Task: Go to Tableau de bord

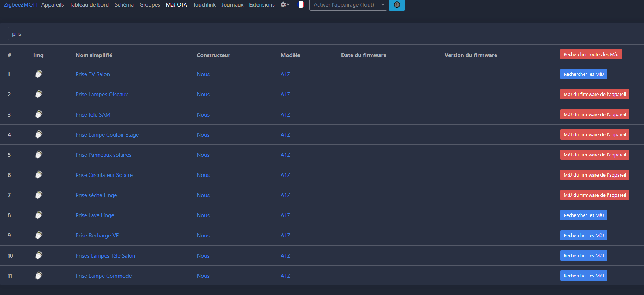Action: pyautogui.click(x=89, y=5)
